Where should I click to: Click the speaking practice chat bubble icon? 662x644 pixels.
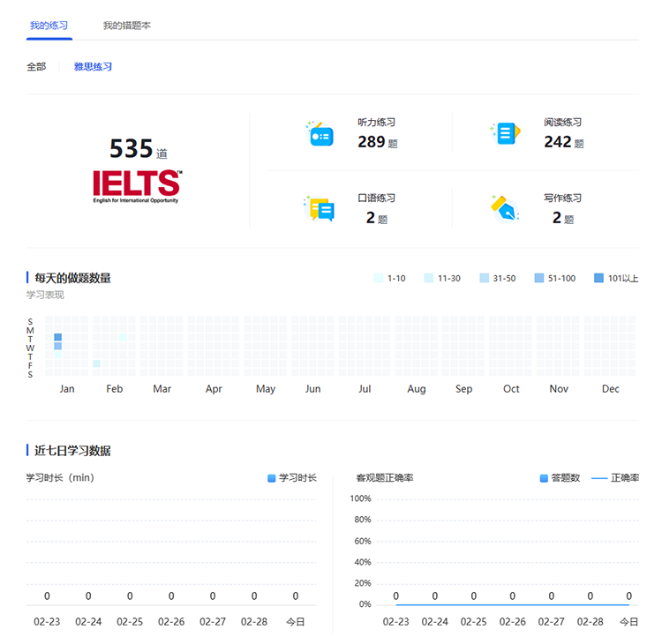click(320, 209)
